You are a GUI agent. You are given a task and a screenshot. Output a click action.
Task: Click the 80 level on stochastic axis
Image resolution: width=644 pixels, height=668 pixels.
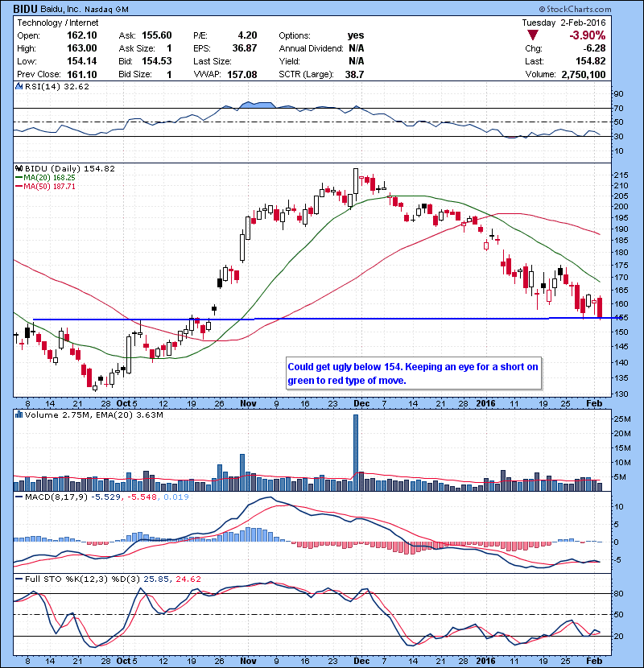[618, 593]
